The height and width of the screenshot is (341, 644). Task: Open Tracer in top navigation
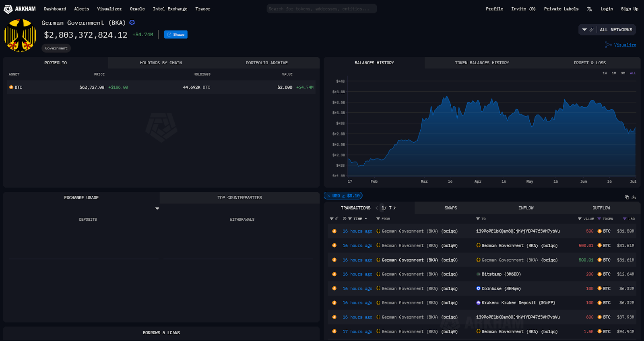pyautogui.click(x=203, y=9)
